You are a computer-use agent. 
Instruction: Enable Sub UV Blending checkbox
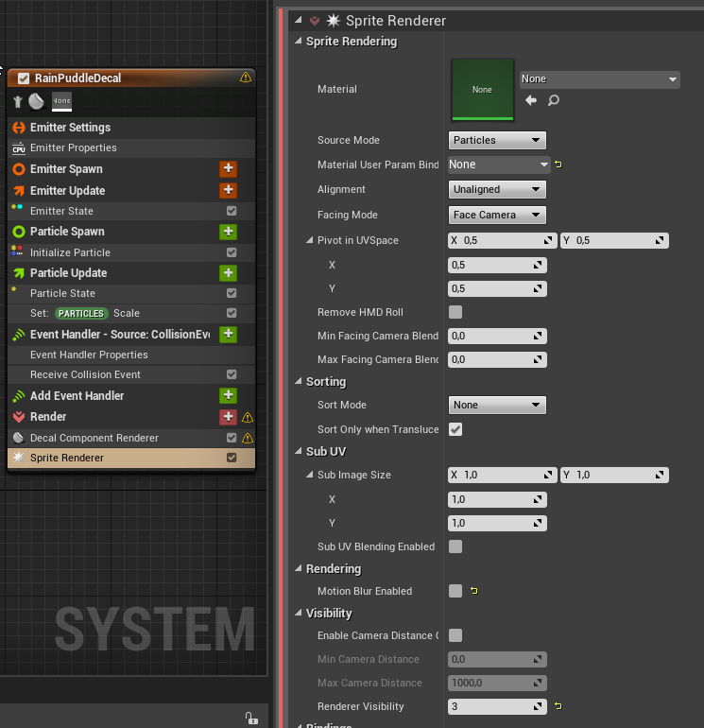click(455, 546)
